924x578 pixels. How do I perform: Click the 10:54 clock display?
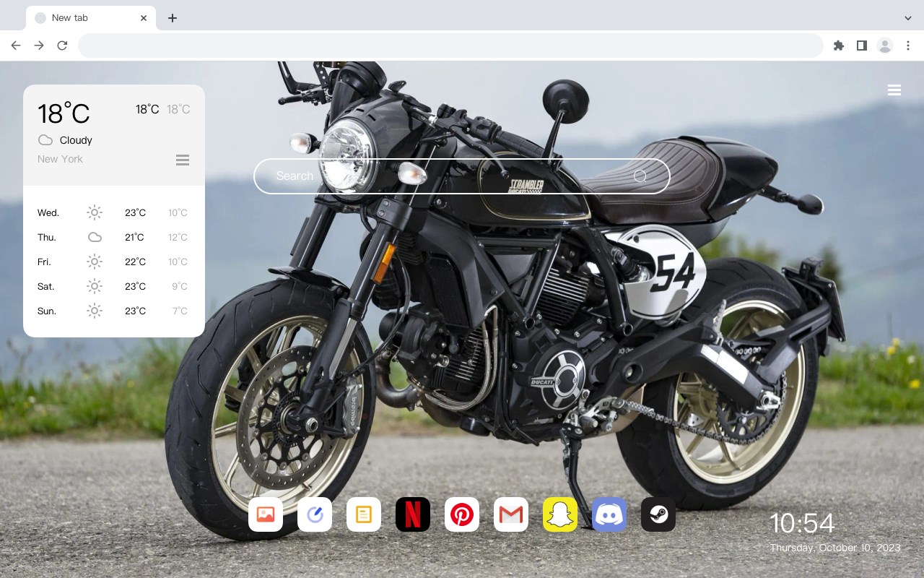pyautogui.click(x=802, y=523)
